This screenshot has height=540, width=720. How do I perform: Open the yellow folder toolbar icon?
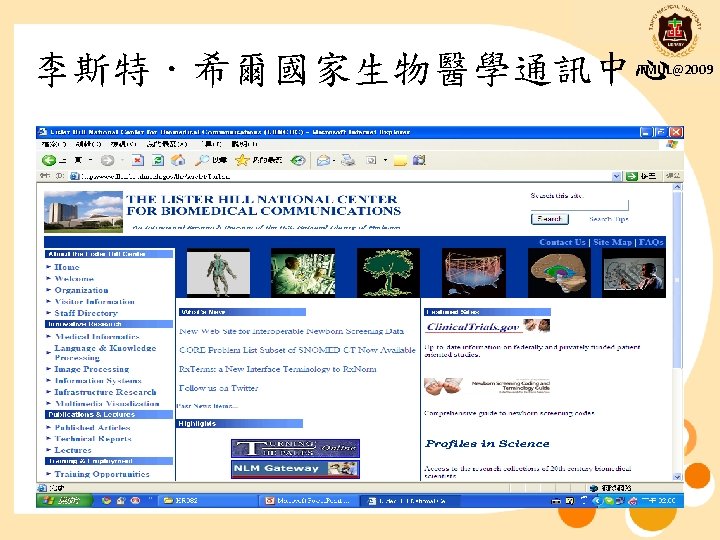pyautogui.click(x=400, y=160)
